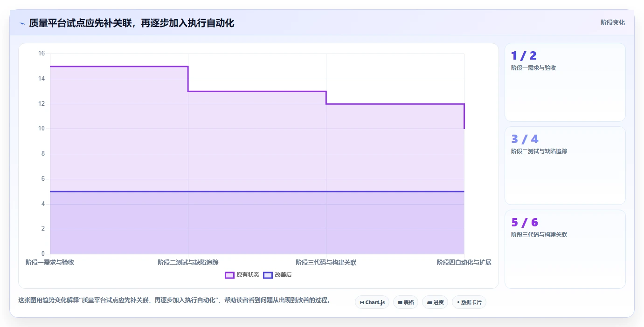Screen dimensions: 644x327
Task: Open the 1 / 2 阶段一需求与验收 card
Action: pos(565,82)
